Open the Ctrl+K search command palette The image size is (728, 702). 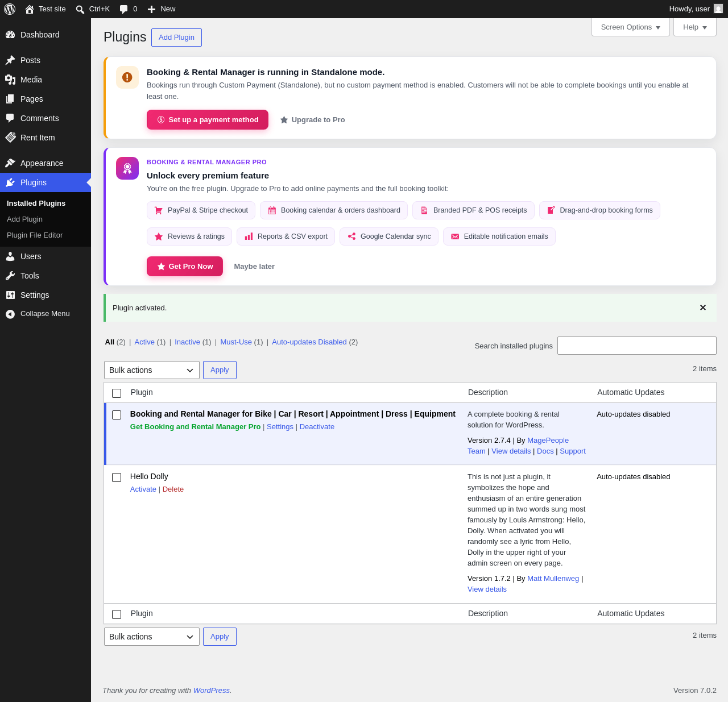coord(93,9)
